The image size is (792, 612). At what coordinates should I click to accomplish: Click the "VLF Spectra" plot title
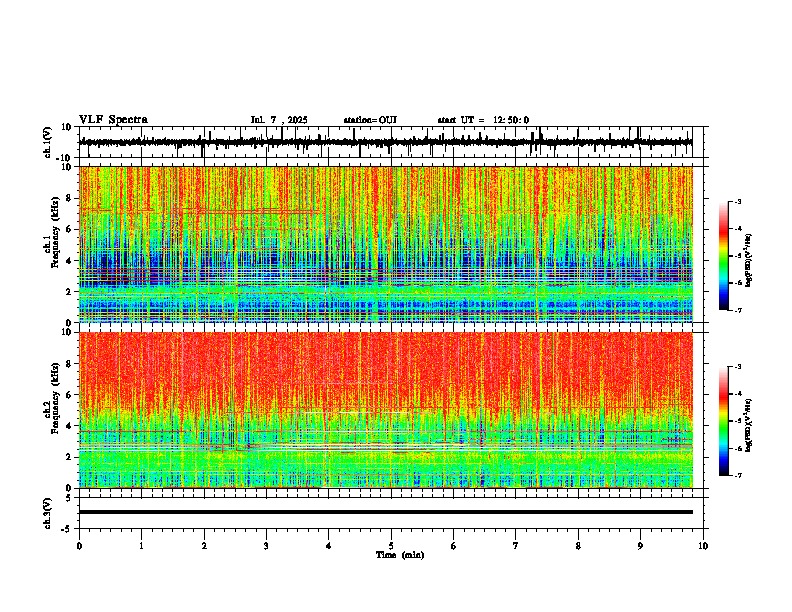coord(113,119)
